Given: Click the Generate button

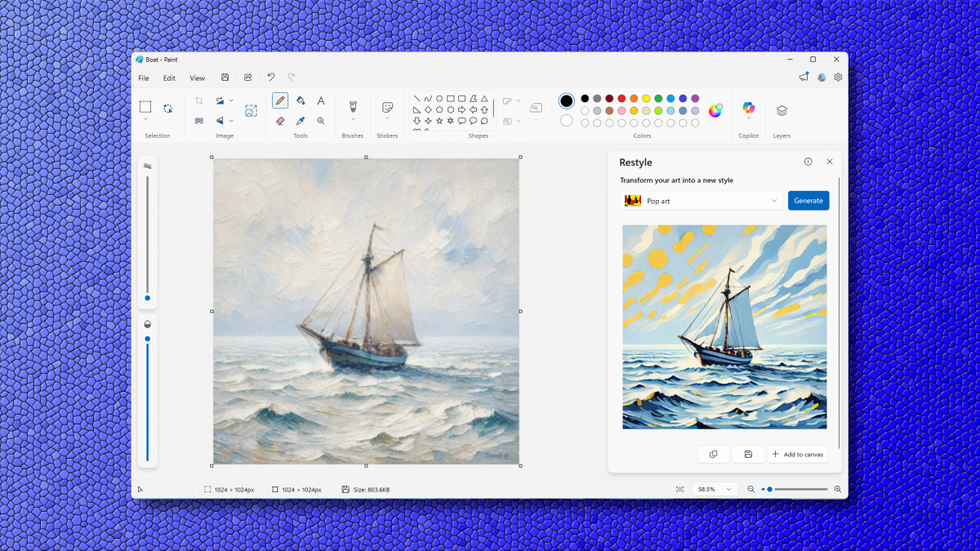Looking at the screenshot, I should pos(808,201).
